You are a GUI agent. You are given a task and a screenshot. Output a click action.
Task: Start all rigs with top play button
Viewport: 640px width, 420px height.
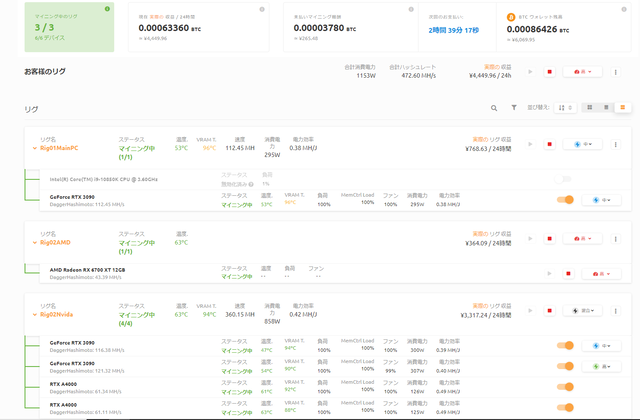point(530,72)
